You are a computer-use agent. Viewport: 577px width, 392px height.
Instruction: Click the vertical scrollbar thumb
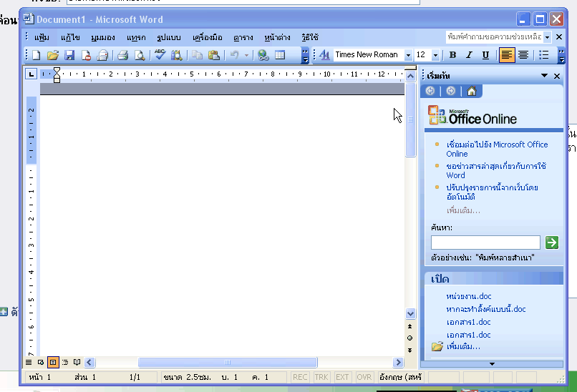(410, 119)
